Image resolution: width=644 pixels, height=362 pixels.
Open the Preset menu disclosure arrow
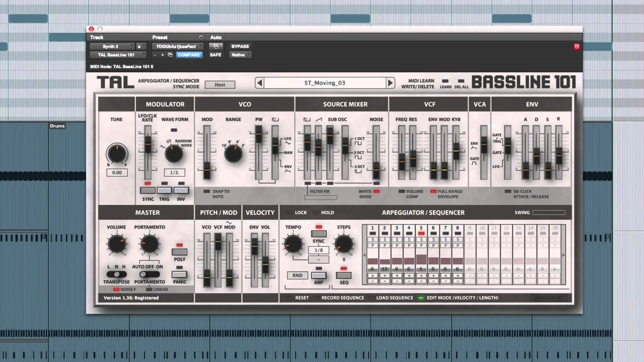coord(201,37)
